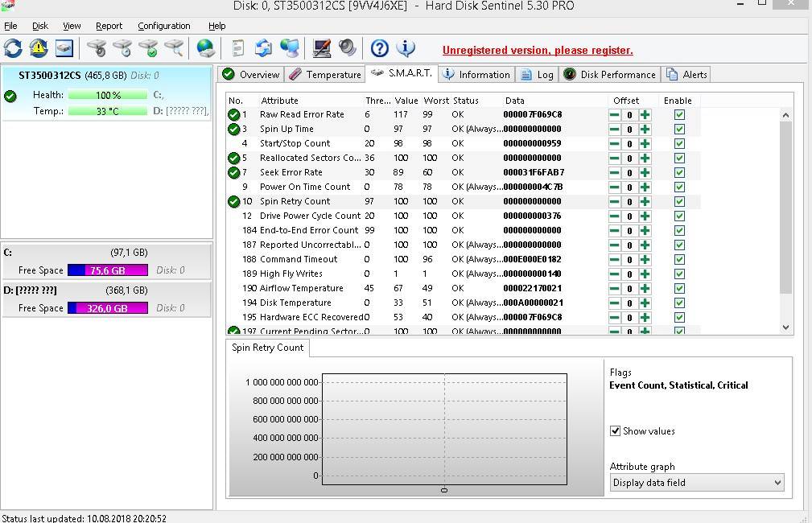Open help via the blue question mark icon

tap(379, 48)
